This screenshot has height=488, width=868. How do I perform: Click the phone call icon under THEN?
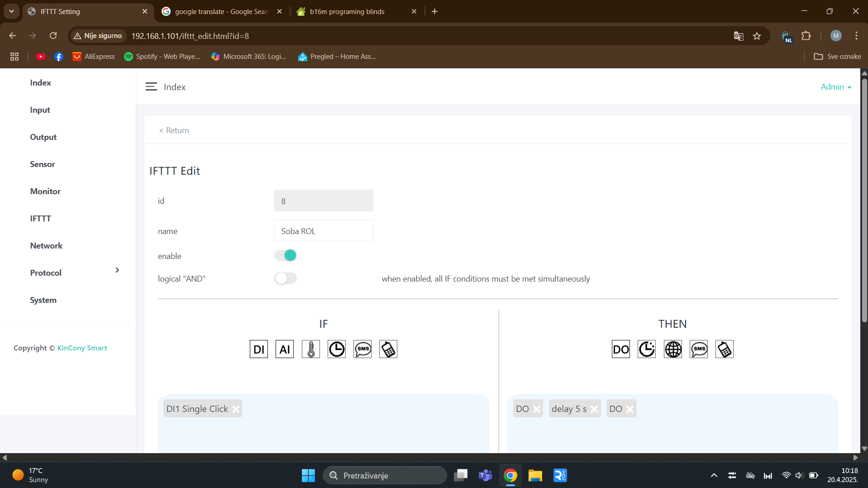(x=724, y=349)
